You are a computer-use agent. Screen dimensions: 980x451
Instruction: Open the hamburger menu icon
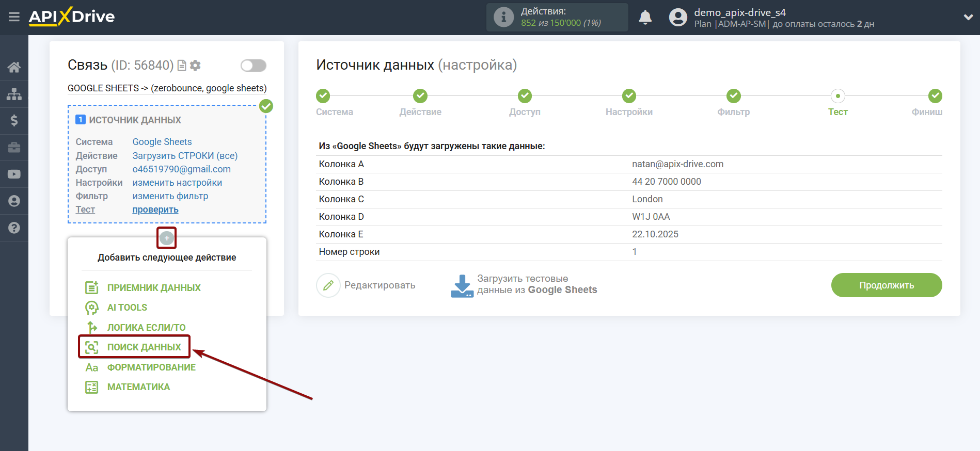point(14,17)
